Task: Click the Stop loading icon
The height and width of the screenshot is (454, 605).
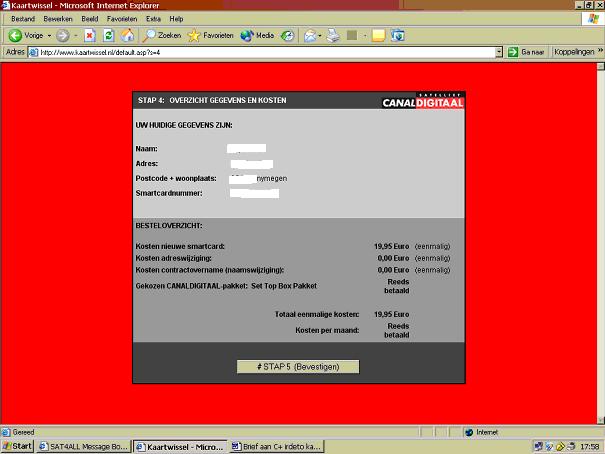Action: [x=89, y=35]
